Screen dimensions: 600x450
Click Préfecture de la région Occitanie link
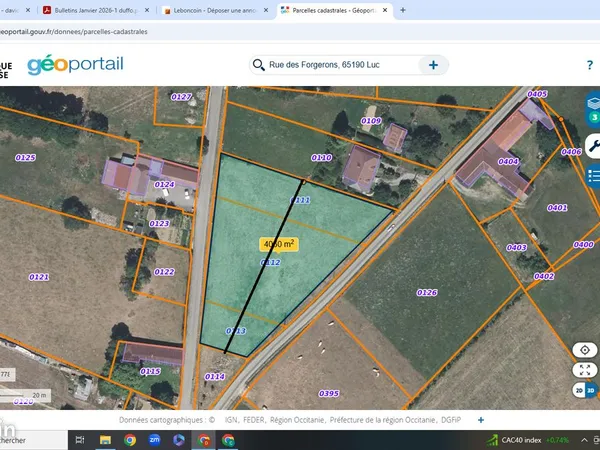click(383, 420)
